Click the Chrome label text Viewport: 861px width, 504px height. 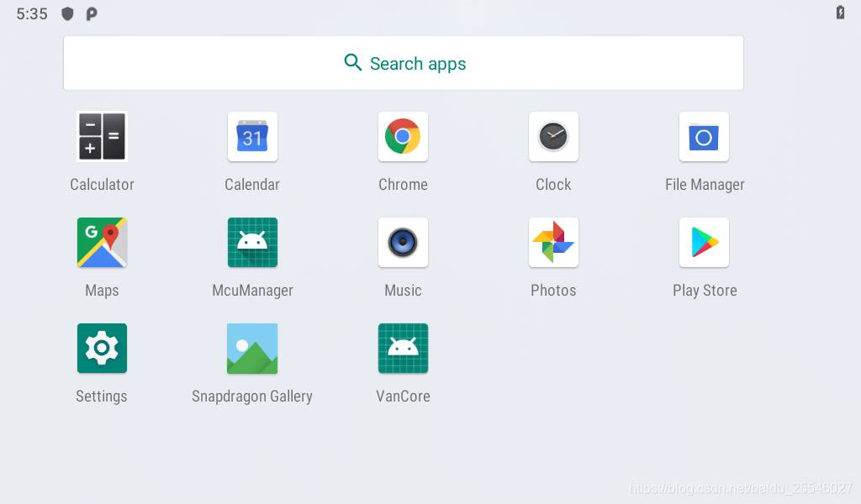click(403, 185)
